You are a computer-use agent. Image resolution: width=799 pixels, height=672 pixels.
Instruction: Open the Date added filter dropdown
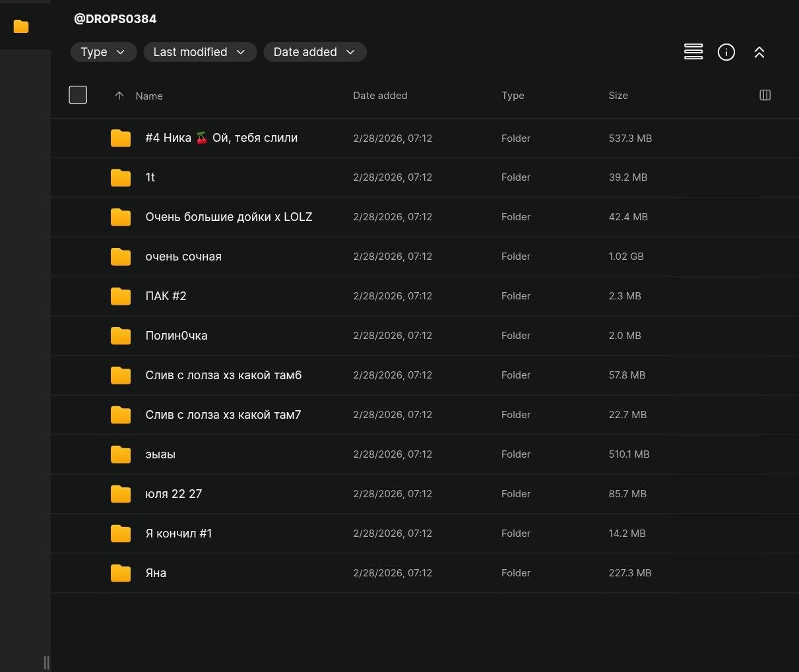coord(314,52)
